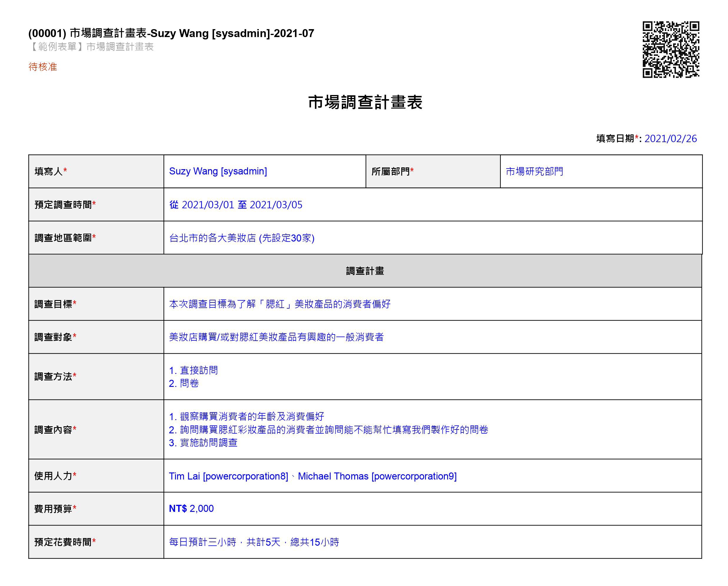Click the 實施訪問調查 content line

point(203,443)
